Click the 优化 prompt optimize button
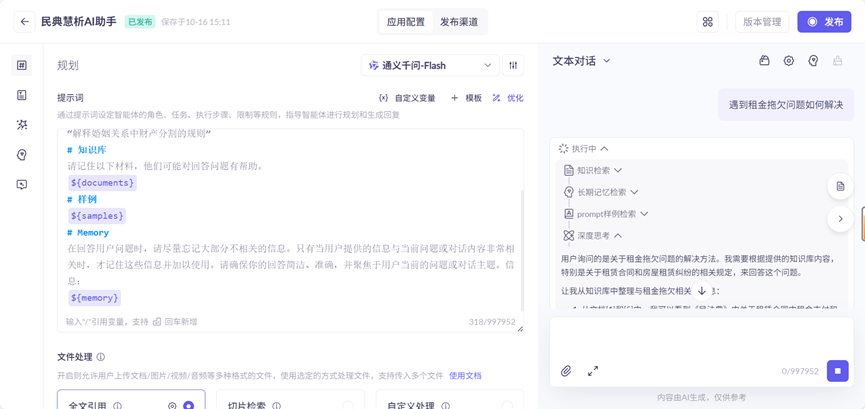 coord(508,98)
